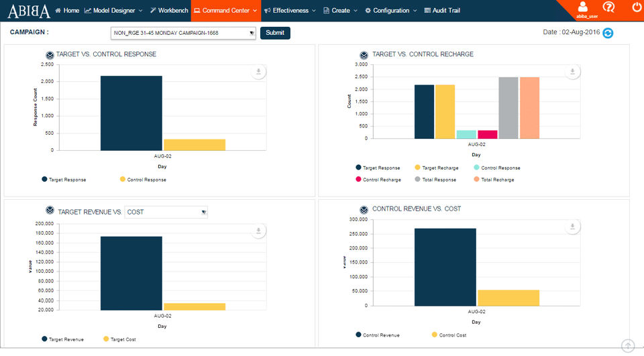Click the gray Total Response bar
This screenshot has width=644, height=356.
click(x=508, y=107)
